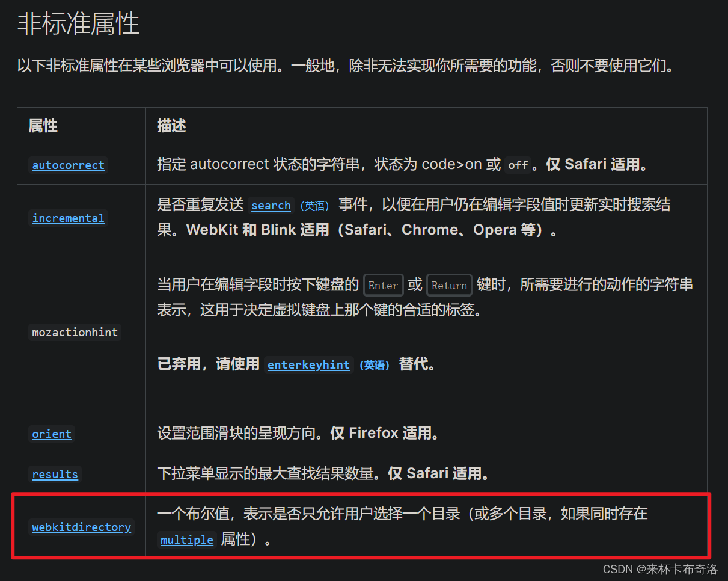Click the (英语) label beside search
This screenshot has height=581, width=728.
pos(314,206)
